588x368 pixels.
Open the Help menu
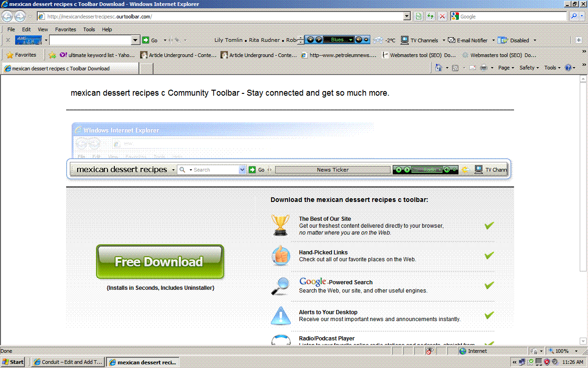107,29
